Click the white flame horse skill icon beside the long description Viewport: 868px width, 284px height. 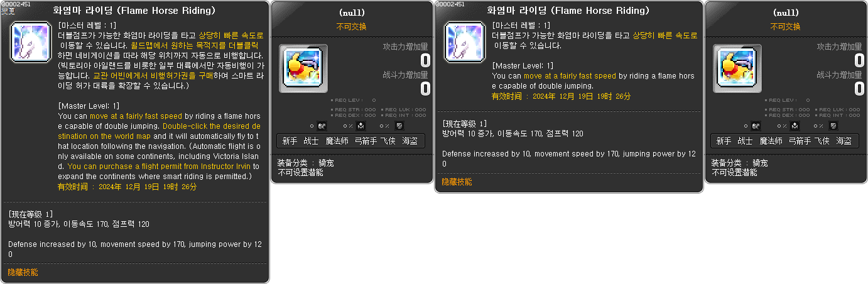(31, 44)
